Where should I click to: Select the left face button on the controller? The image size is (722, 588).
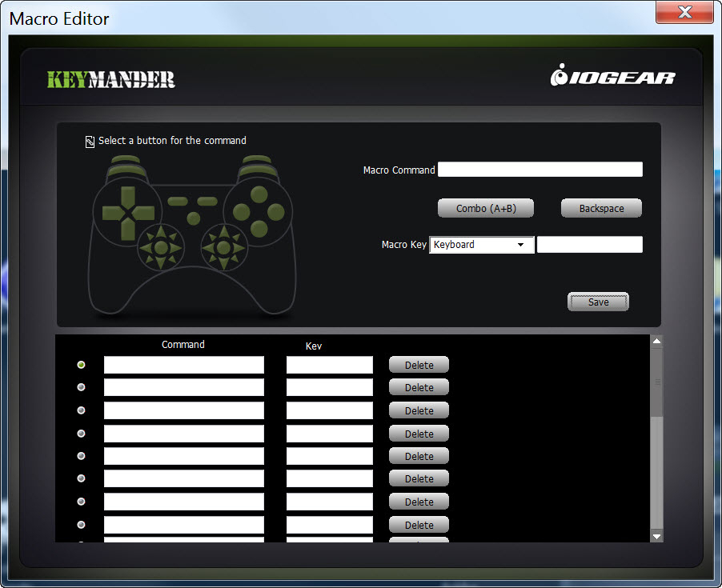point(241,212)
